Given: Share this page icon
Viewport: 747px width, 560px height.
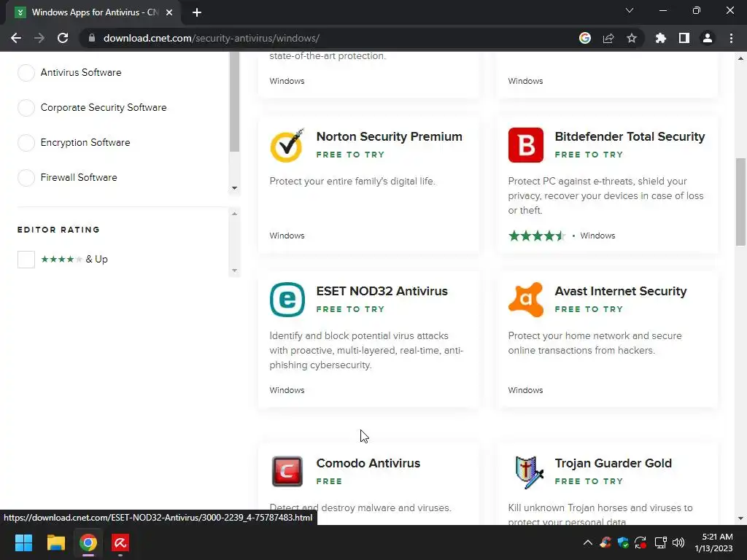Looking at the screenshot, I should click(608, 38).
